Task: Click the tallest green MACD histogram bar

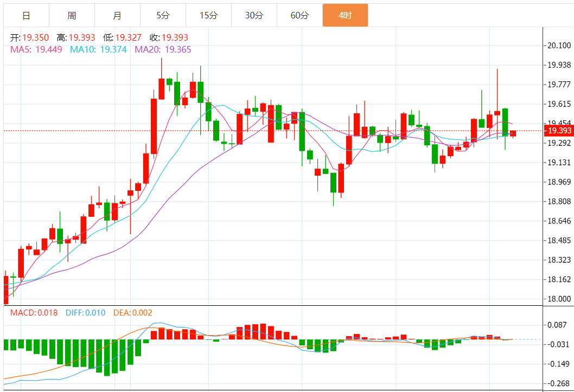Action: pyautogui.click(x=107, y=358)
